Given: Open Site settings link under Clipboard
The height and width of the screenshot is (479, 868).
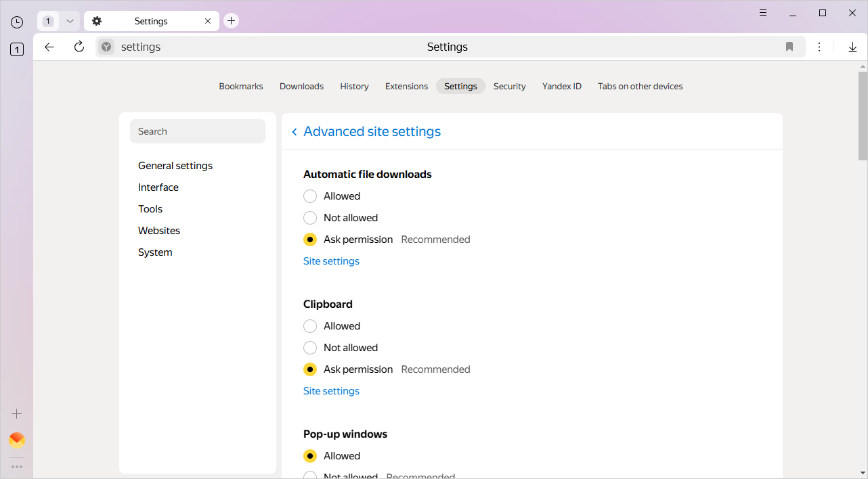Looking at the screenshot, I should coord(331,391).
